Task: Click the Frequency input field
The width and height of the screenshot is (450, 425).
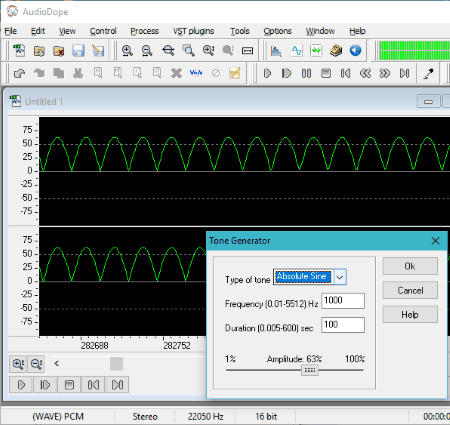Action: click(343, 301)
